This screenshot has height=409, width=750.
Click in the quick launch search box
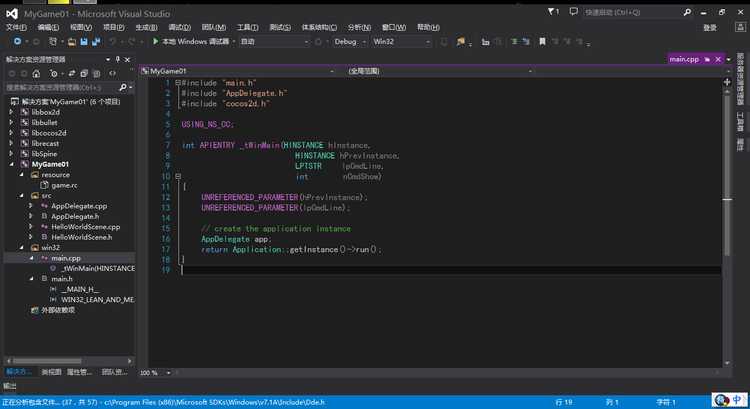tap(632, 12)
